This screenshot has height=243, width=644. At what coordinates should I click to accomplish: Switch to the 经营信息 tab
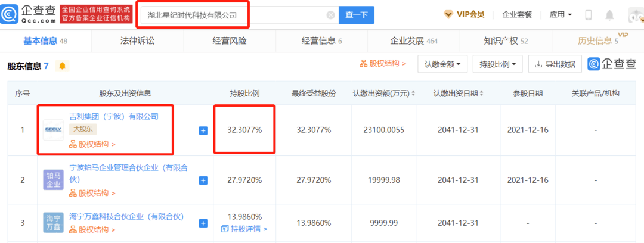[321, 40]
